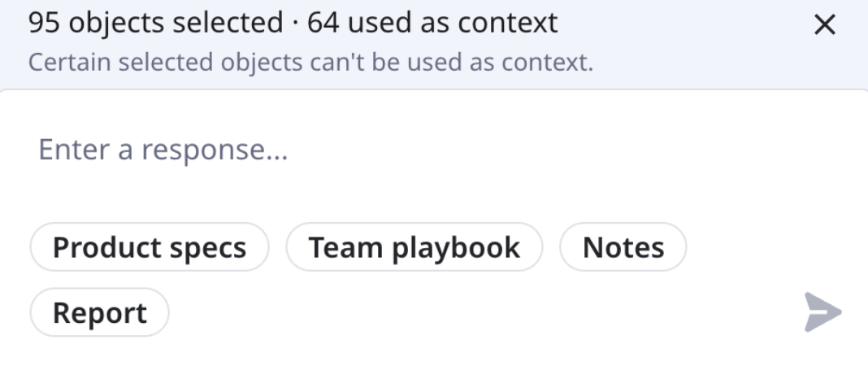Close the banner using the X icon
Image resolution: width=868 pixels, height=366 pixels.
[x=825, y=25]
